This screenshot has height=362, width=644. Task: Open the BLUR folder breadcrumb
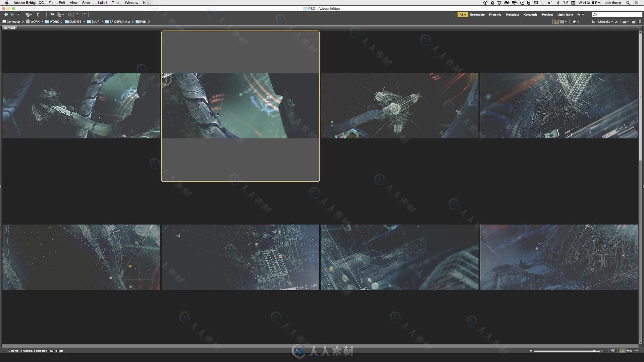click(93, 22)
